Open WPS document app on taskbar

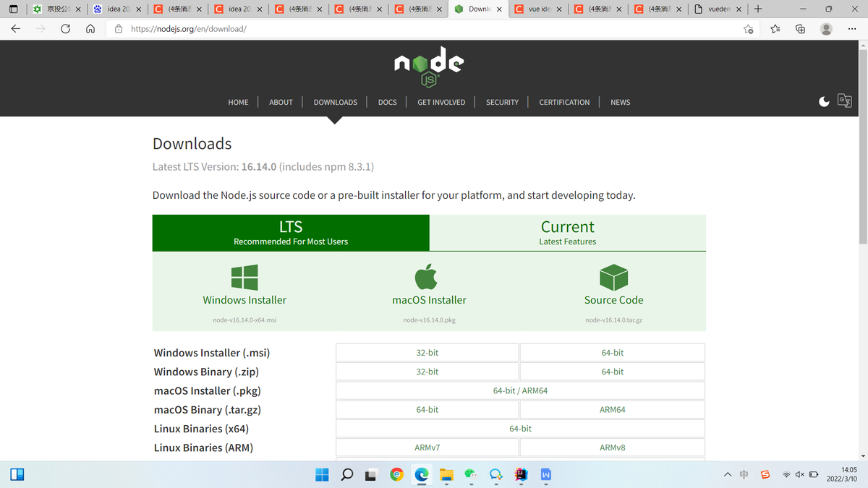pyautogui.click(x=546, y=474)
